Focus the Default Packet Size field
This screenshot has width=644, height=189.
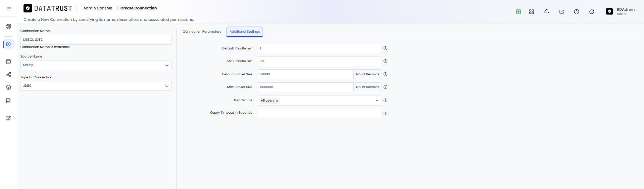305,74
